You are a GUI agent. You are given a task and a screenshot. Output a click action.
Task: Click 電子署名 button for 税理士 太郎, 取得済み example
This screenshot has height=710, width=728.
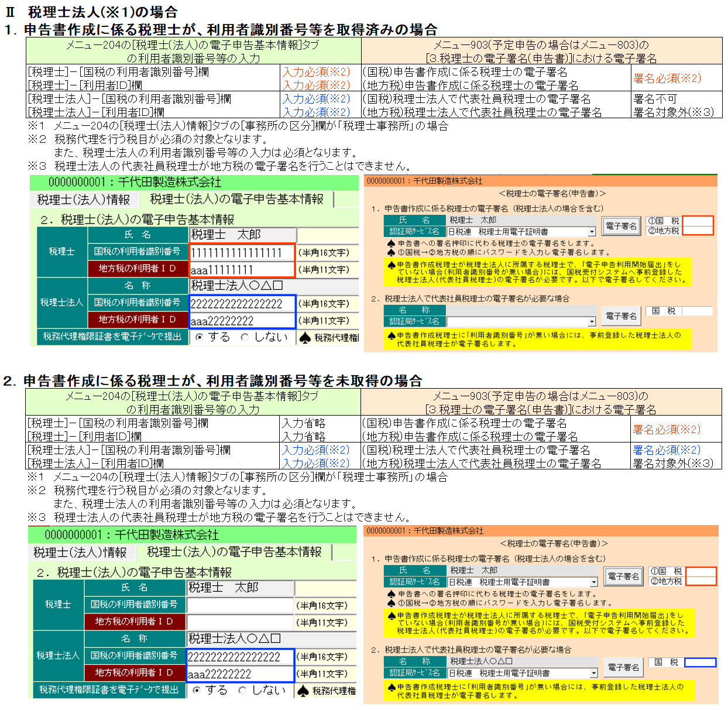[621, 226]
